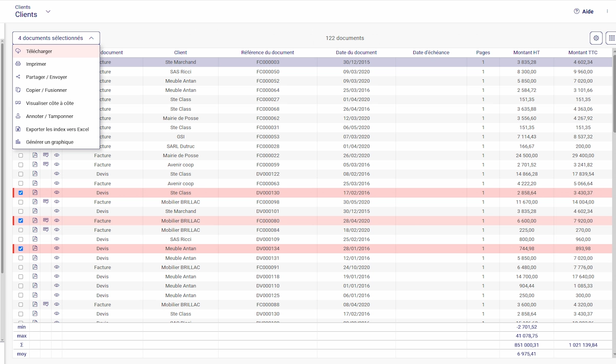Choose Annoter / Tamponner
Viewport: 616px width, 364px height.
coord(56,116)
